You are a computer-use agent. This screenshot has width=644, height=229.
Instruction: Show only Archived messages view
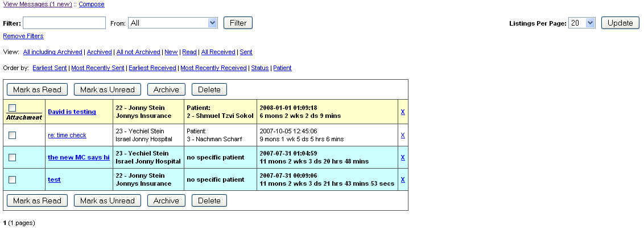[x=99, y=52]
